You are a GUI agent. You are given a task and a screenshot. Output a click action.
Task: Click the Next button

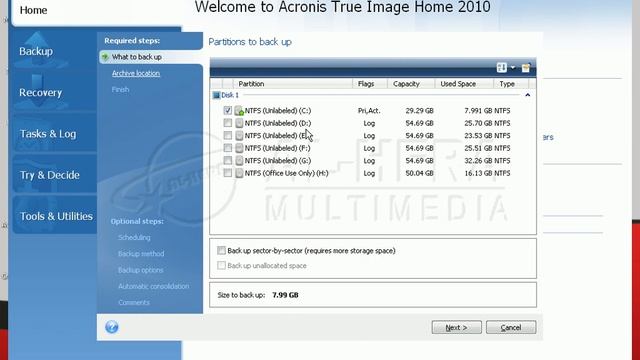456,327
